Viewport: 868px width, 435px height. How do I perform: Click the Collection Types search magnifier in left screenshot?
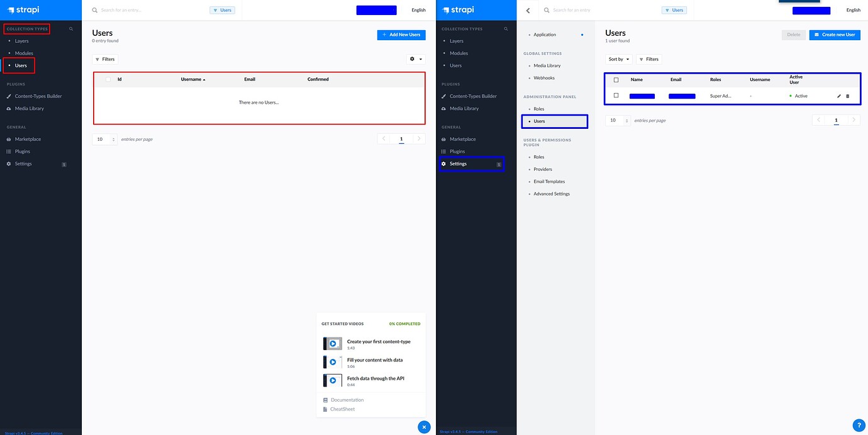coord(71,29)
